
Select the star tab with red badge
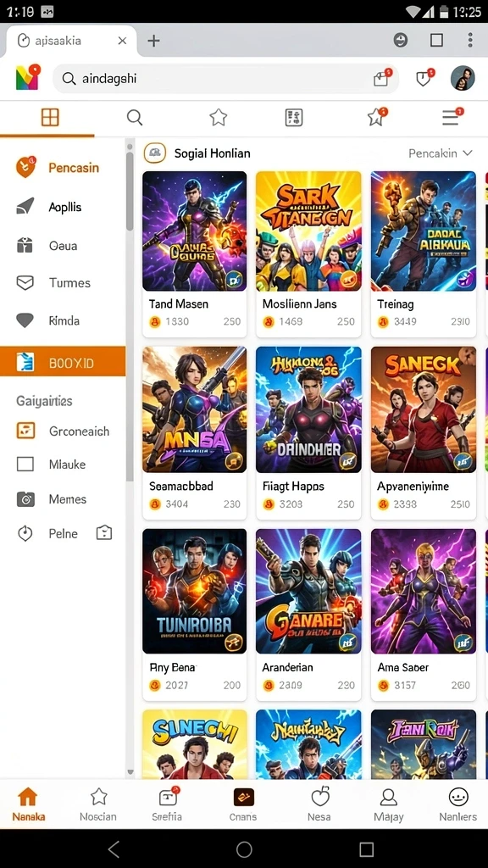point(377,117)
